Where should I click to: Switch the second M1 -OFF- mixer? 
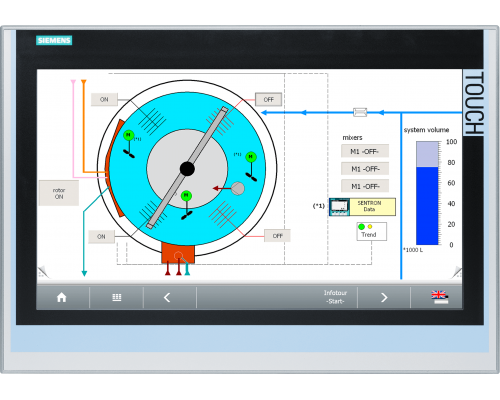pyautogui.click(x=365, y=169)
